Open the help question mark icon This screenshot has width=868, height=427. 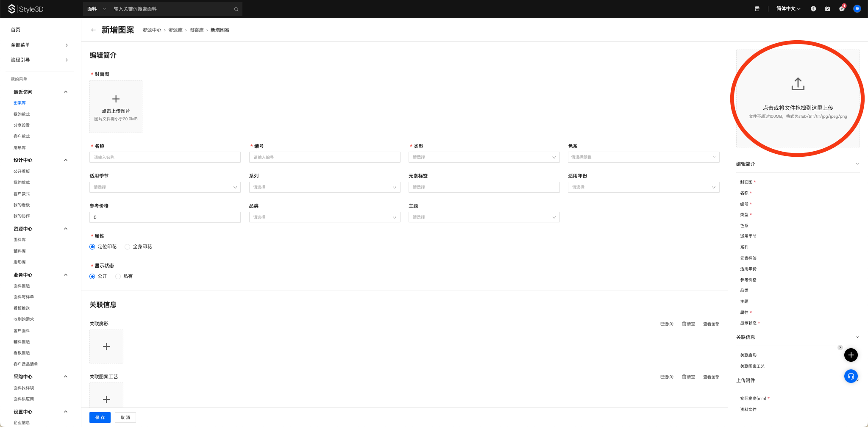click(813, 9)
